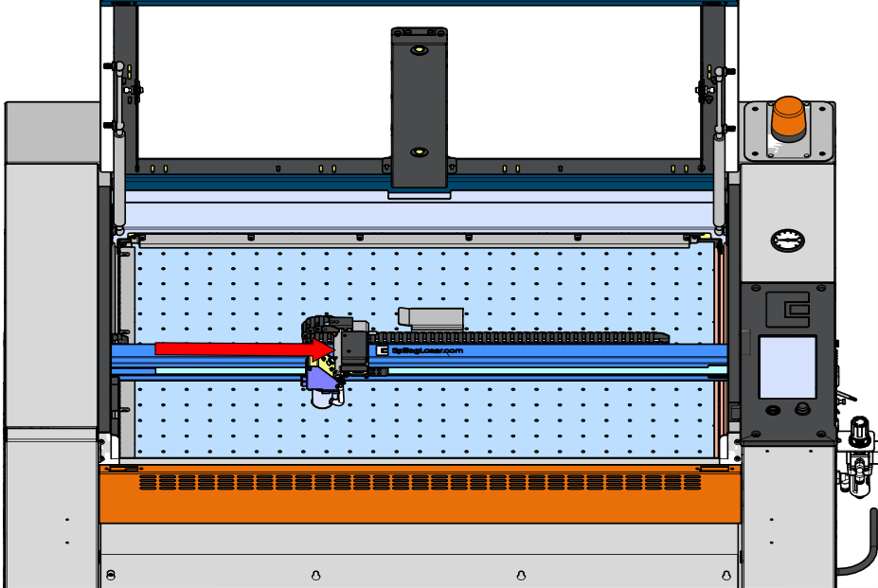Image resolution: width=878 pixels, height=588 pixels.
Task: Click the central dark lid support column
Action: pos(419,106)
